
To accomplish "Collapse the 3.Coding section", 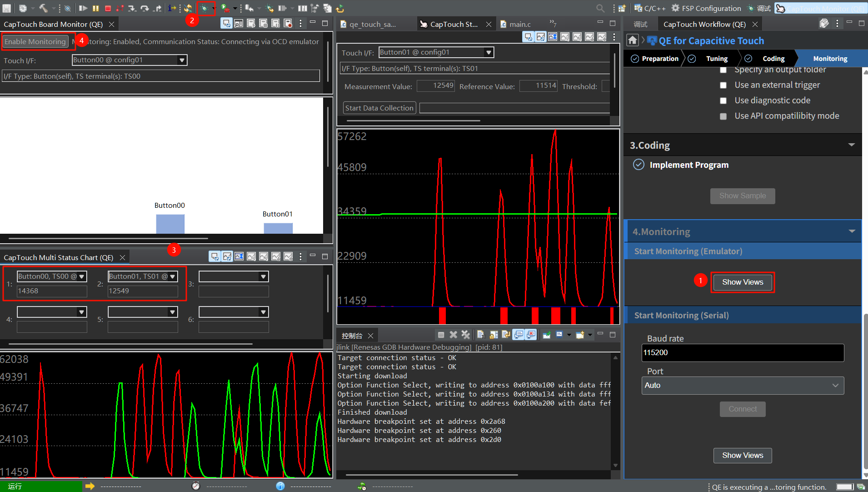I will pos(852,145).
